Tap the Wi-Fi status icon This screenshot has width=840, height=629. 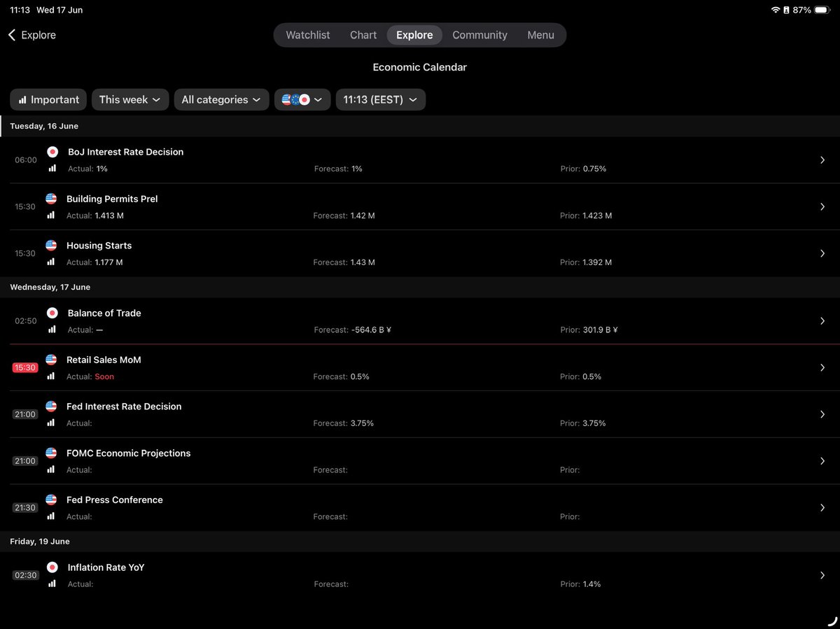pyautogui.click(x=776, y=10)
